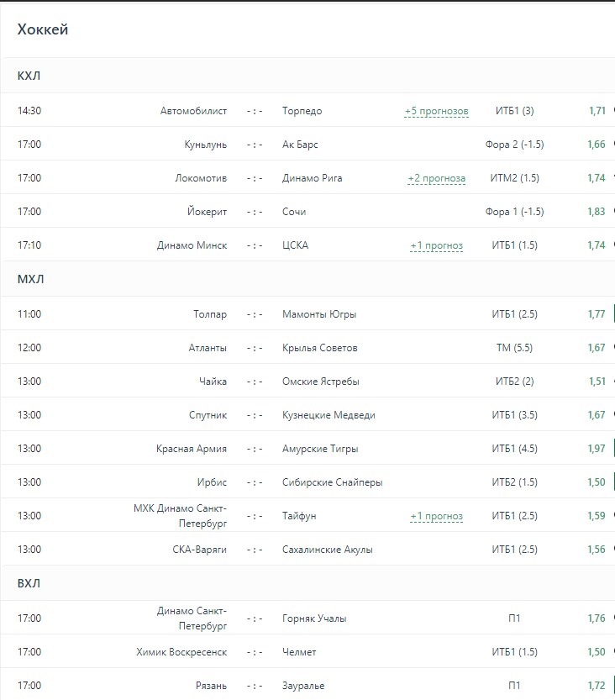
Task: Collapse the ВХЛ league section header
Action: tap(29, 584)
